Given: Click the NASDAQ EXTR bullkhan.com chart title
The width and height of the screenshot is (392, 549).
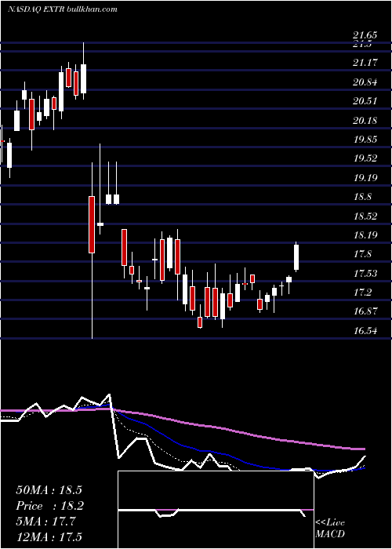Looking at the screenshot, I should pos(62,9).
